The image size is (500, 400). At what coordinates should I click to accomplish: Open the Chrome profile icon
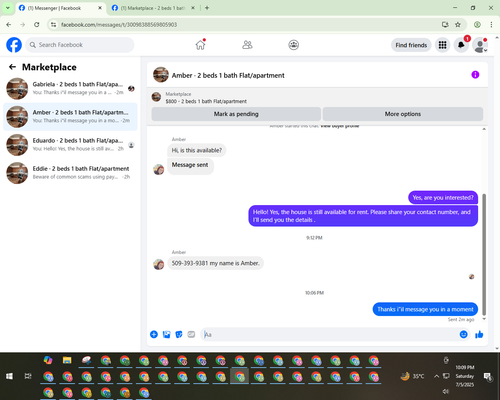pos(477,25)
